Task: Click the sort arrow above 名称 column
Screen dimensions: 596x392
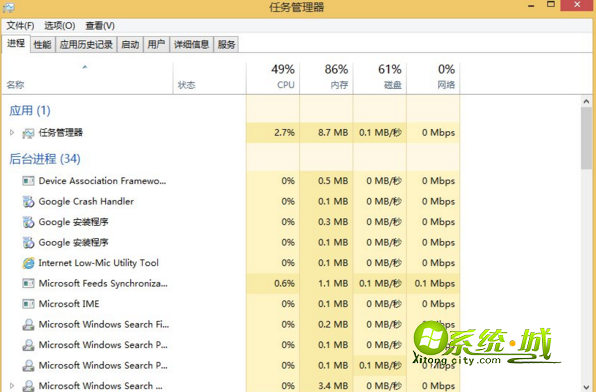Action: [x=85, y=67]
